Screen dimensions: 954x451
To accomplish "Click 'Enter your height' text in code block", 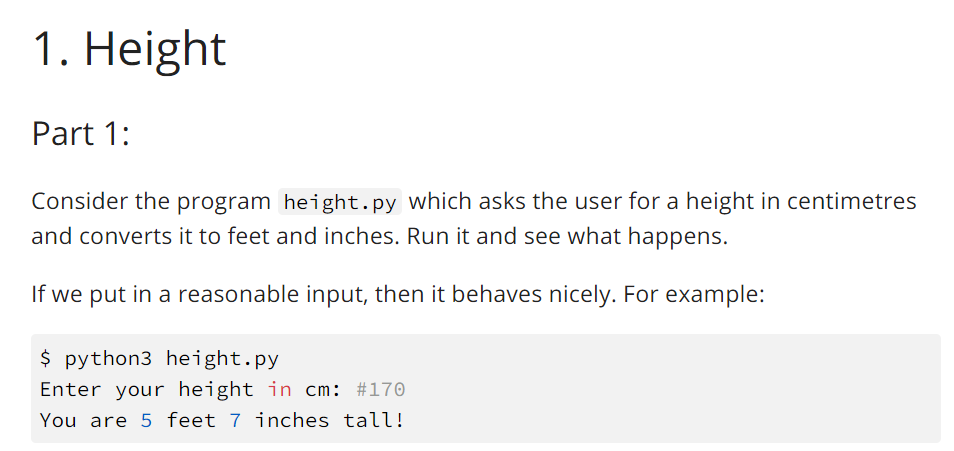I will pyautogui.click(x=147, y=390).
